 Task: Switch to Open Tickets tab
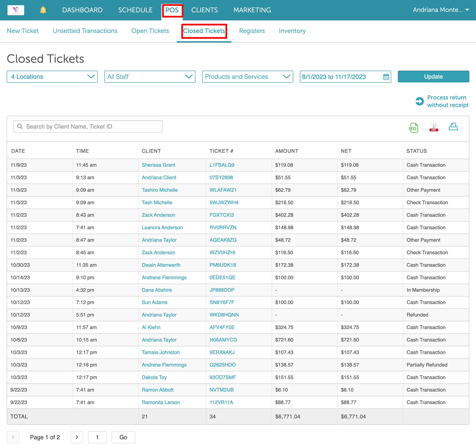tap(150, 31)
